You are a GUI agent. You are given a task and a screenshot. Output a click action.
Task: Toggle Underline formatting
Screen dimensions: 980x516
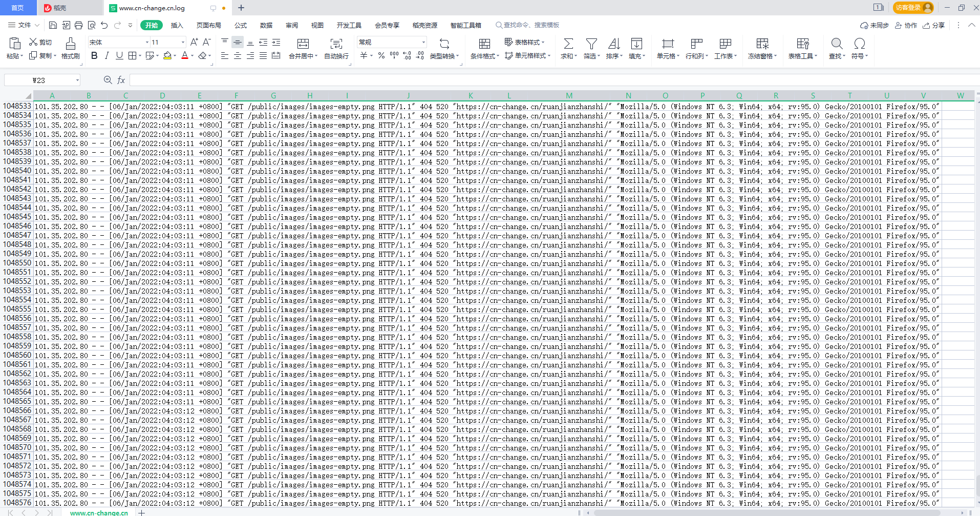[x=119, y=55]
